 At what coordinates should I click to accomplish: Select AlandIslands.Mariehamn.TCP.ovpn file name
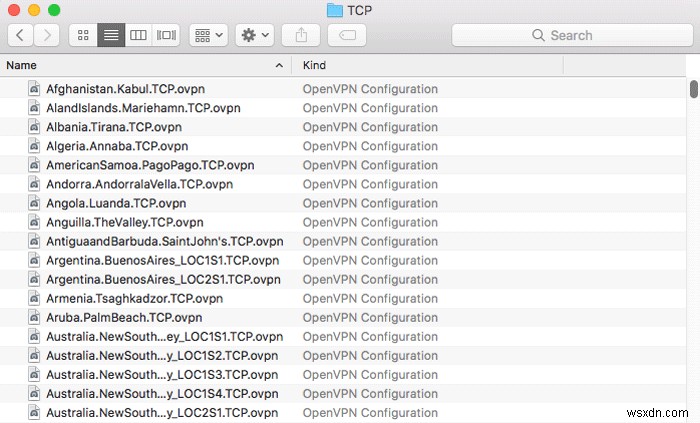(143, 108)
